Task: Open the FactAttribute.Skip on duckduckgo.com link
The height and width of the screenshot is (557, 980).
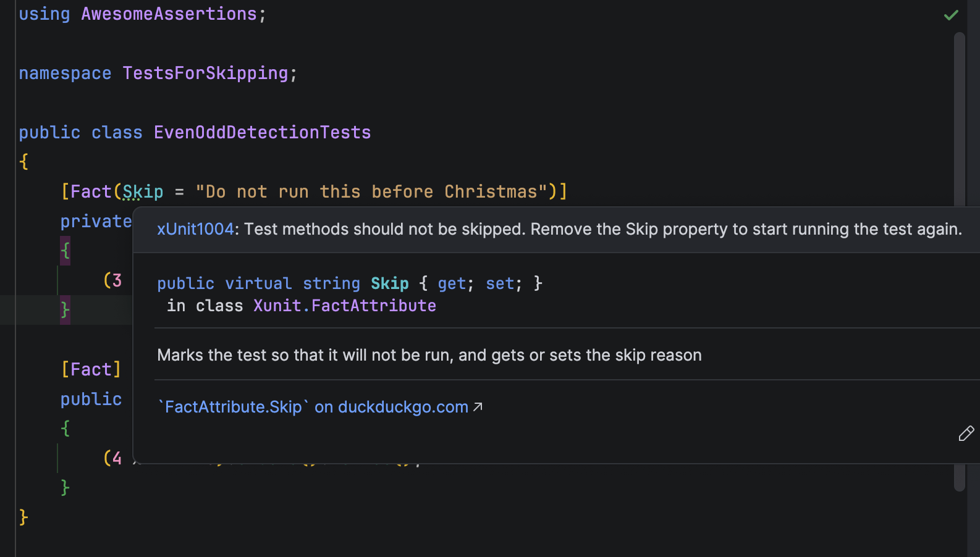Action: pyautogui.click(x=313, y=407)
